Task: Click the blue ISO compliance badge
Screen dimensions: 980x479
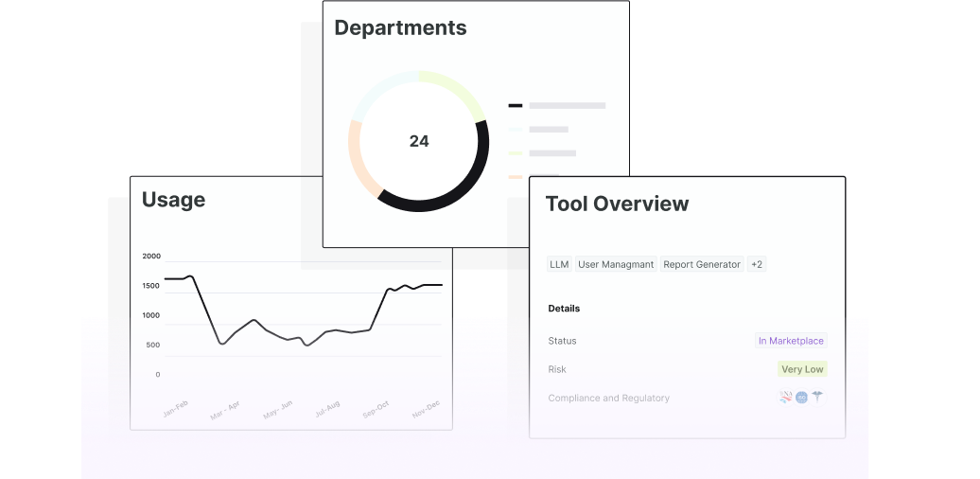Action: (x=801, y=398)
